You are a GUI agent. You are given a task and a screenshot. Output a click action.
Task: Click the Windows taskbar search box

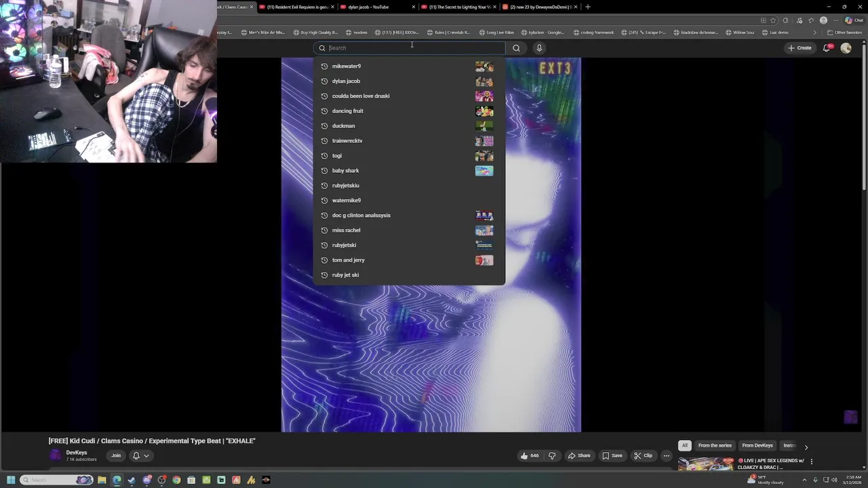pos(57,480)
